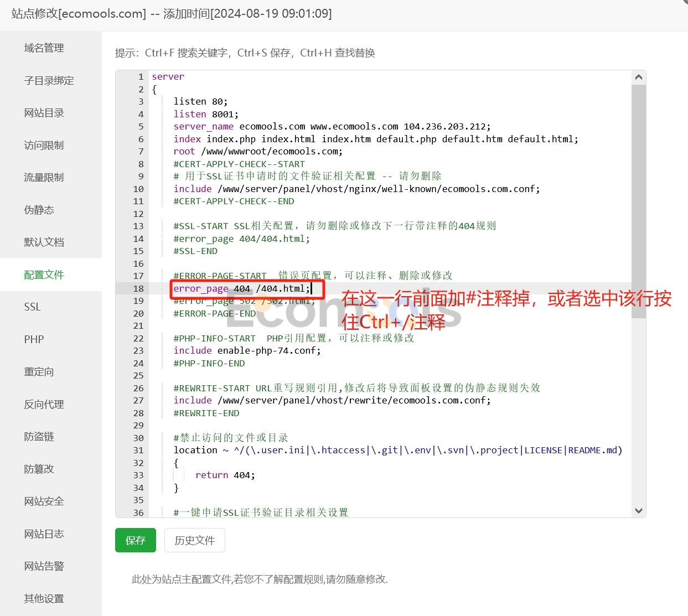Viewport: 688px width, 616px height.
Task: Open 访问限制 settings
Action: [x=44, y=146]
